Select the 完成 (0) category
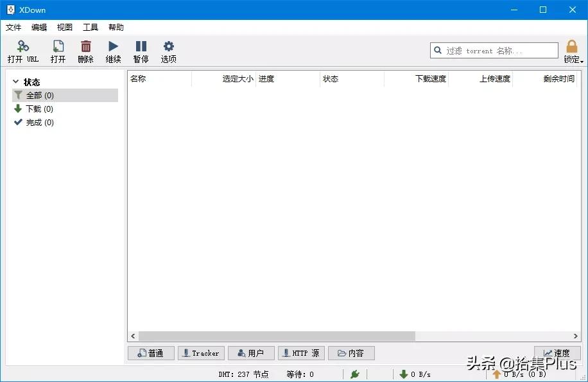Image resolution: width=588 pixels, height=382 pixels. [x=39, y=122]
